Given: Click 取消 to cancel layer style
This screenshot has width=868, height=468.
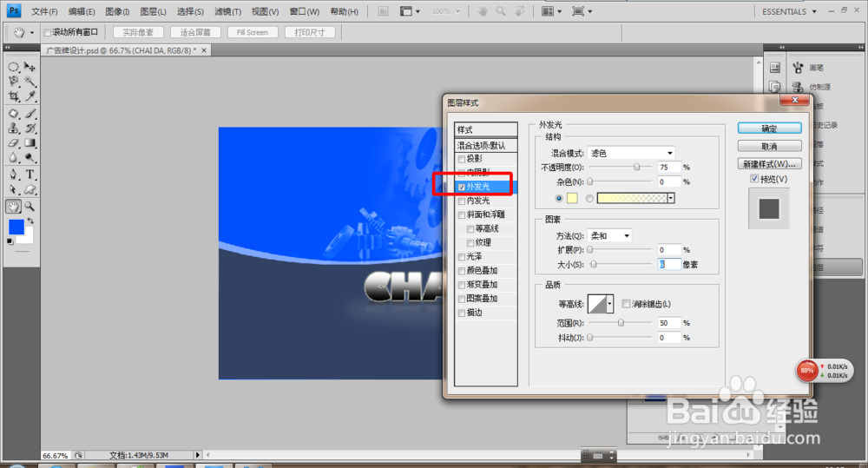Looking at the screenshot, I should (769, 146).
